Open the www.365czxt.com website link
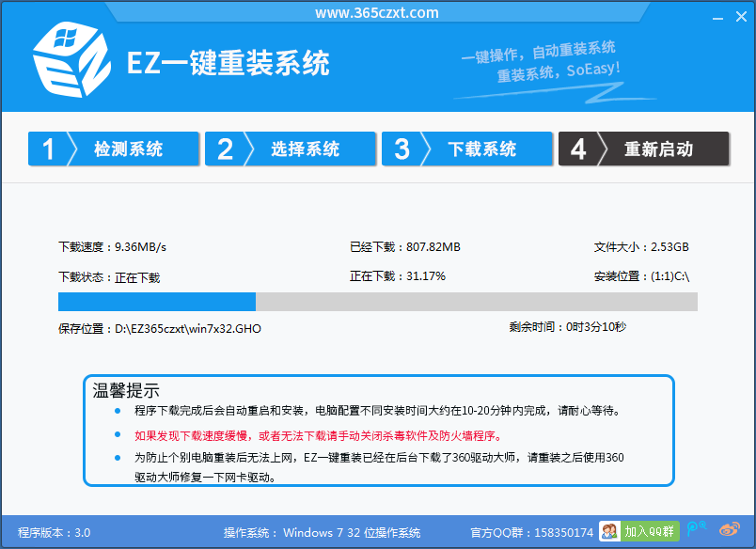 click(x=378, y=12)
